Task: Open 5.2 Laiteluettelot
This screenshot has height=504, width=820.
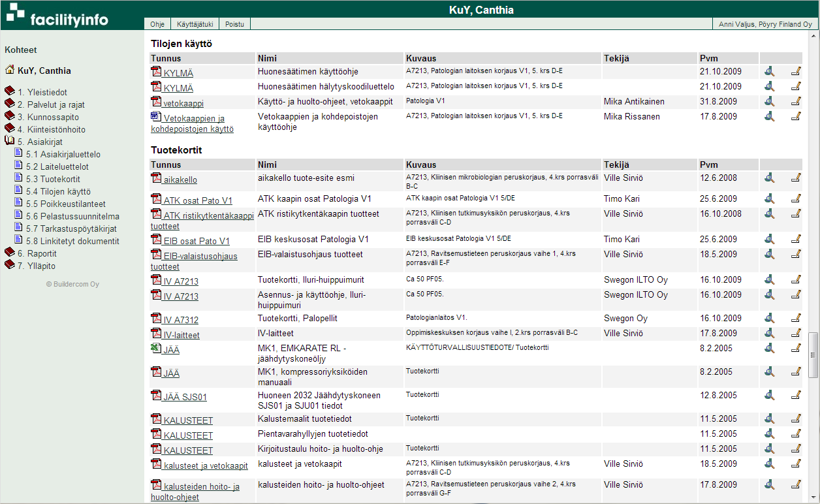Action: (x=57, y=167)
